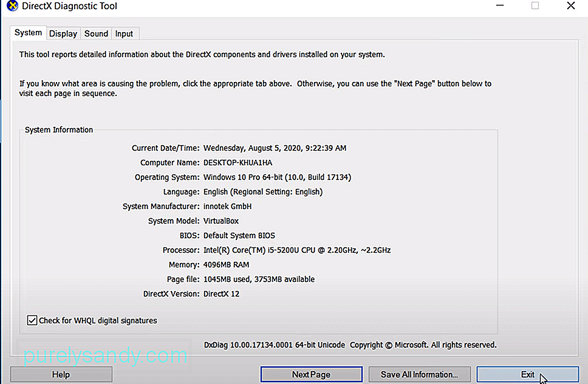This screenshot has height=384, width=588.
Task: Click Save All Information button
Action: (419, 375)
